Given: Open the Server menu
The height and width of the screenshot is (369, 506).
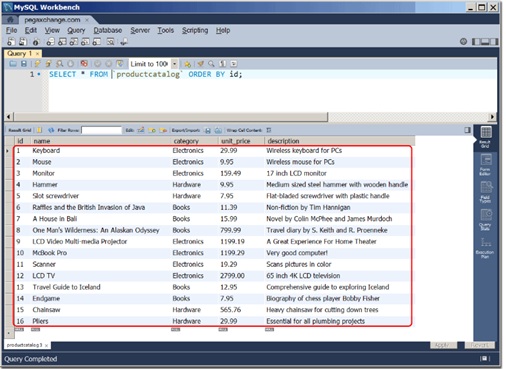Looking at the screenshot, I should point(140,30).
